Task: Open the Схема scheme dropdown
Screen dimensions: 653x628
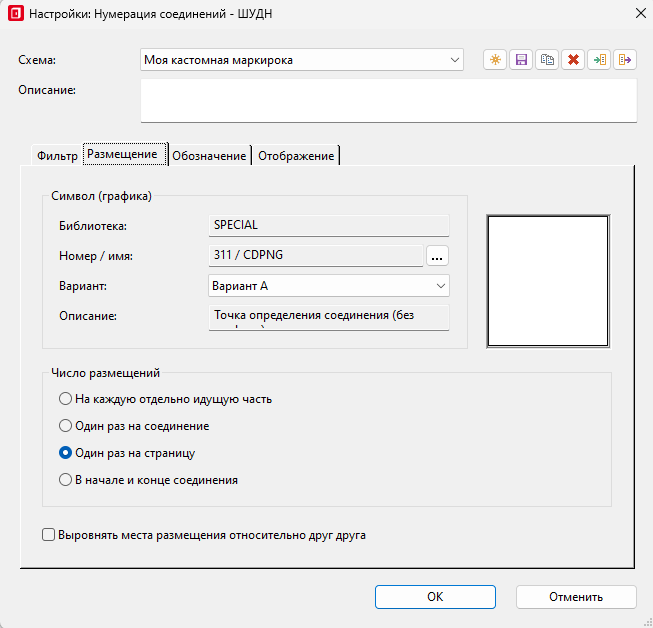Action: (x=302, y=60)
